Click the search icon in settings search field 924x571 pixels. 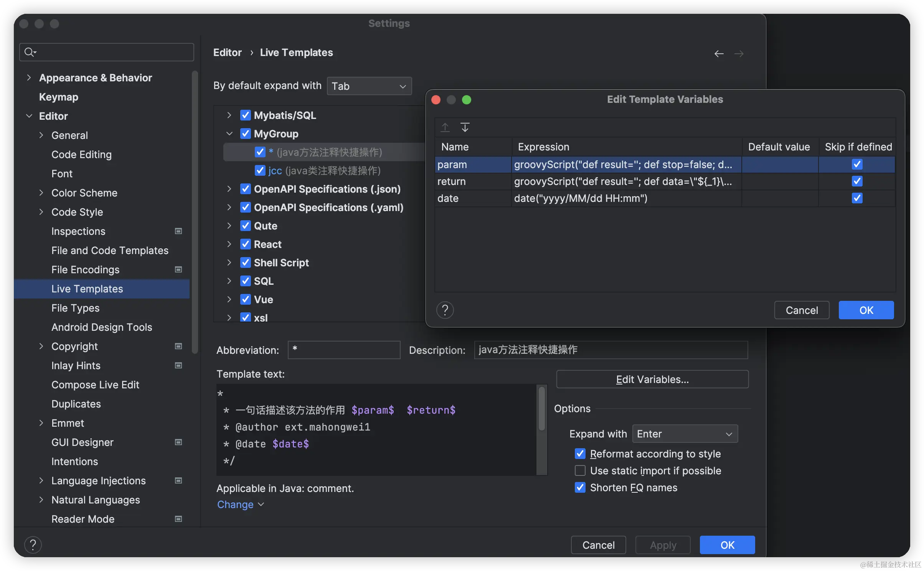tap(30, 52)
